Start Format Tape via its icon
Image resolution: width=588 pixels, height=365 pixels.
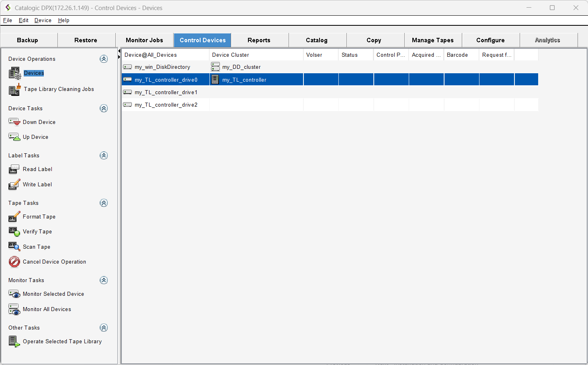(x=14, y=217)
